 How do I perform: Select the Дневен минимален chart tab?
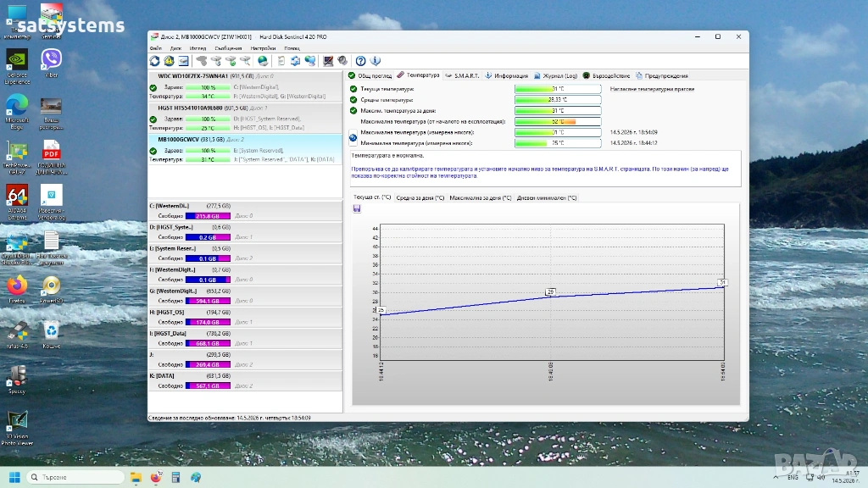(x=547, y=197)
